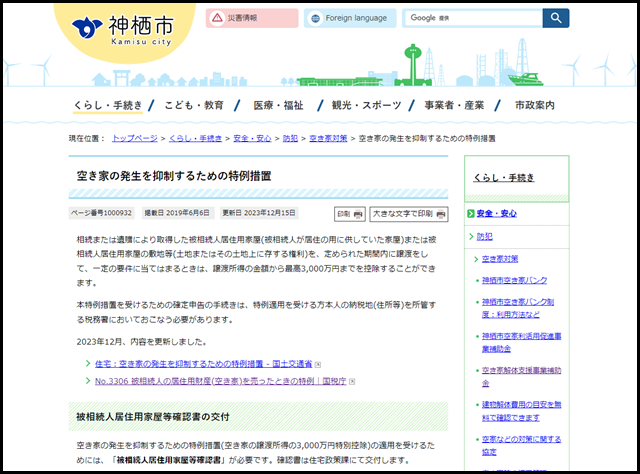Click heading 空き家の発生を抑制するための特例措置

[x=174, y=176]
